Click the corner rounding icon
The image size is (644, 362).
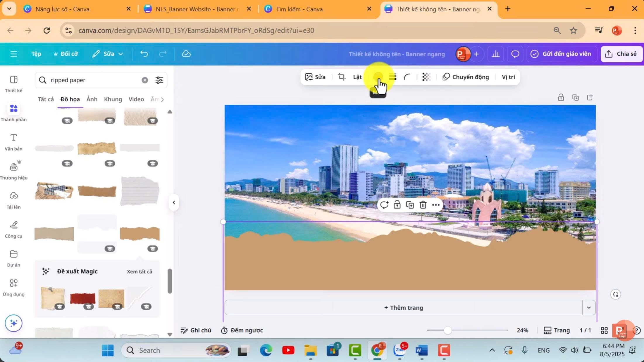tap(407, 77)
